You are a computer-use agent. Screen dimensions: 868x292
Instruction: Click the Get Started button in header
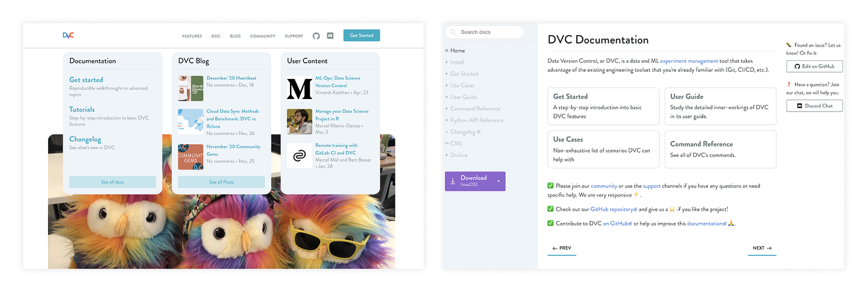[x=362, y=36]
